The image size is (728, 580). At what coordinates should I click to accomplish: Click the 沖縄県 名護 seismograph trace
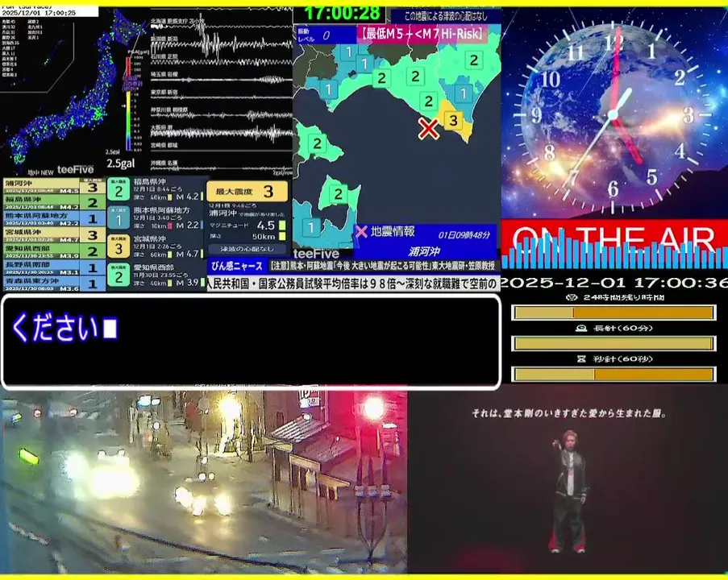(222, 167)
